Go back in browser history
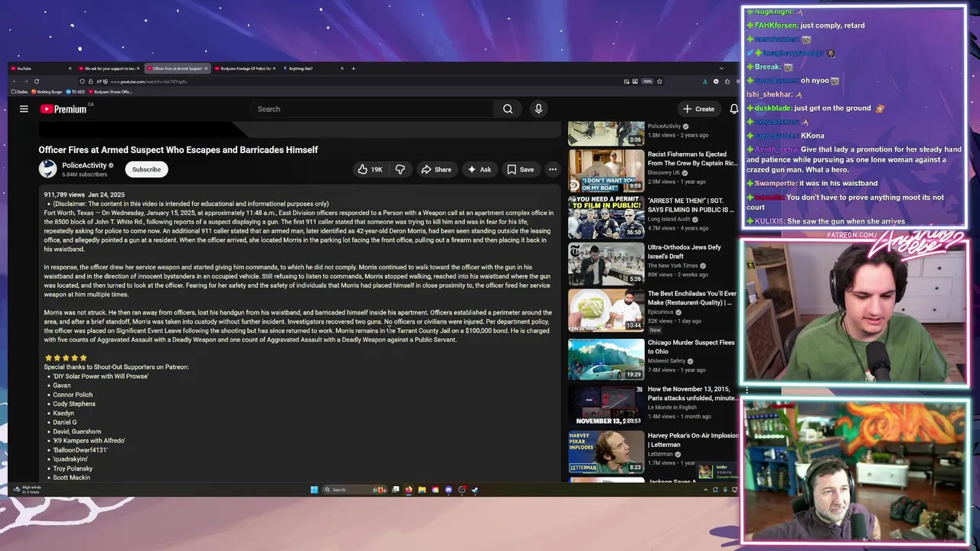This screenshot has width=980, height=551. pyautogui.click(x=15, y=81)
